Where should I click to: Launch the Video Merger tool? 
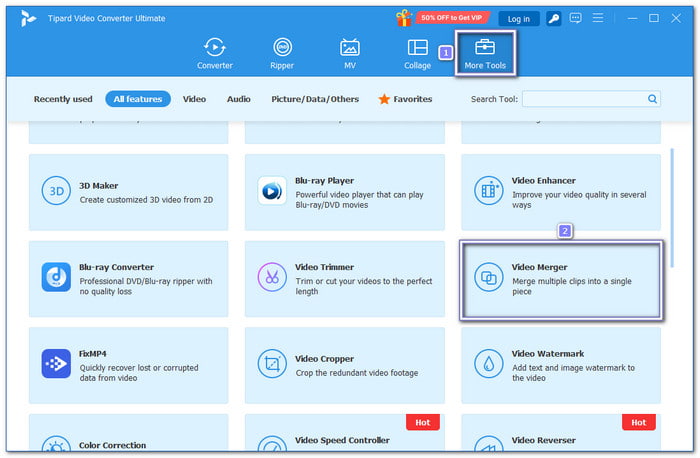point(560,281)
